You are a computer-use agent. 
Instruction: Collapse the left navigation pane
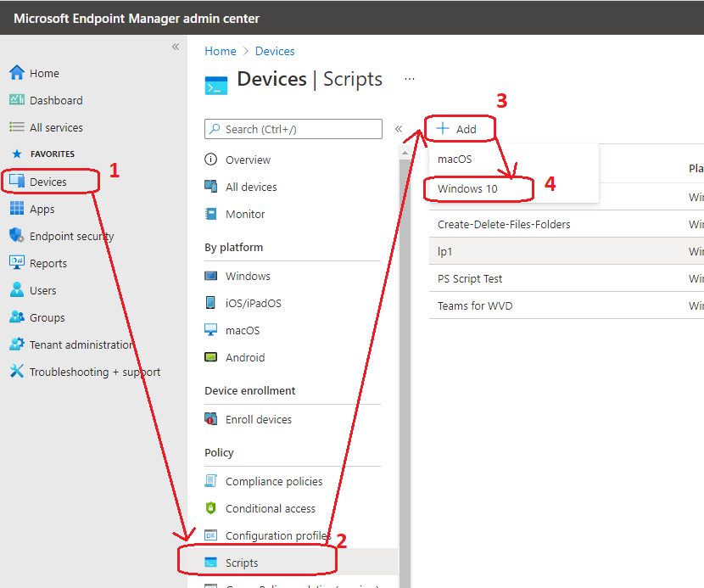176,48
